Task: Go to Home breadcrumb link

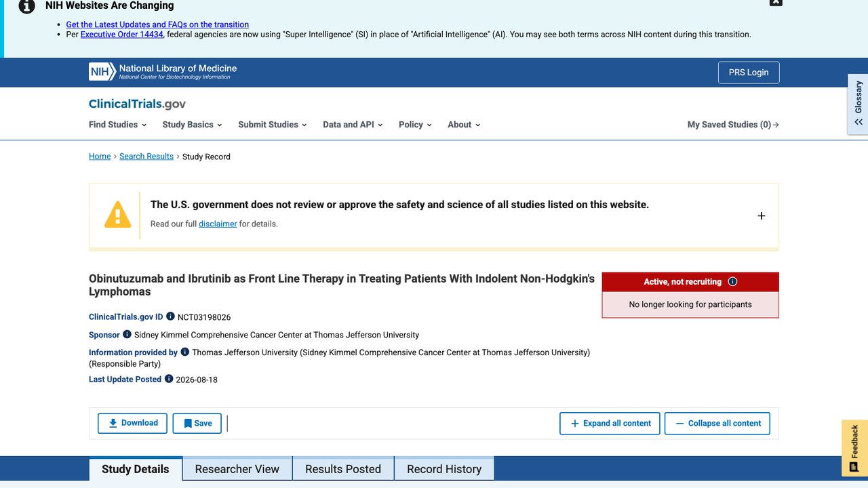Action: point(100,157)
